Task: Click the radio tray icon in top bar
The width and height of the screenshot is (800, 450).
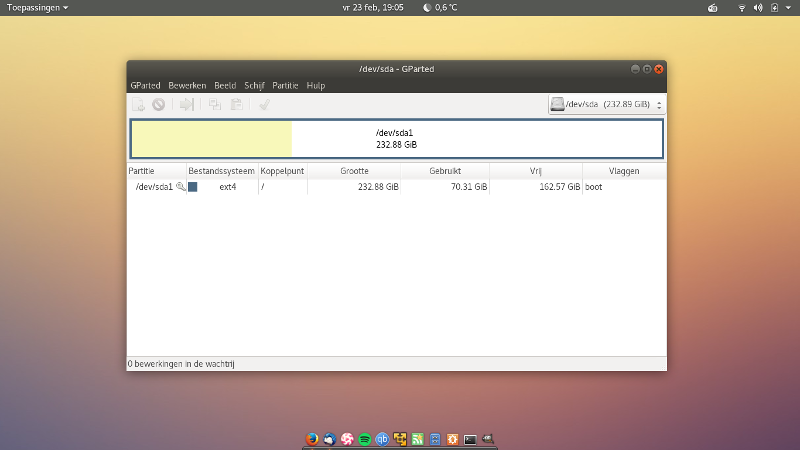Action: click(x=713, y=8)
